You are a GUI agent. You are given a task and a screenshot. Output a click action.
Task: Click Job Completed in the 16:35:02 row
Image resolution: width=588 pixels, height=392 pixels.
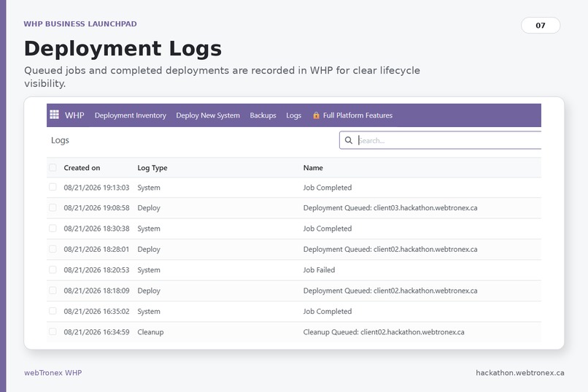coord(328,312)
